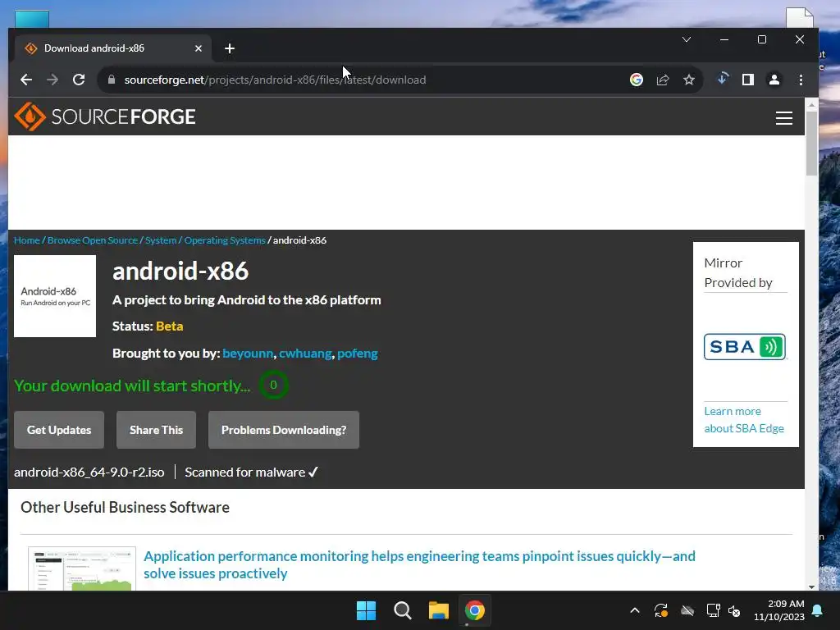Open the network display tray icon
Screen dimensions: 840x630
713,610
